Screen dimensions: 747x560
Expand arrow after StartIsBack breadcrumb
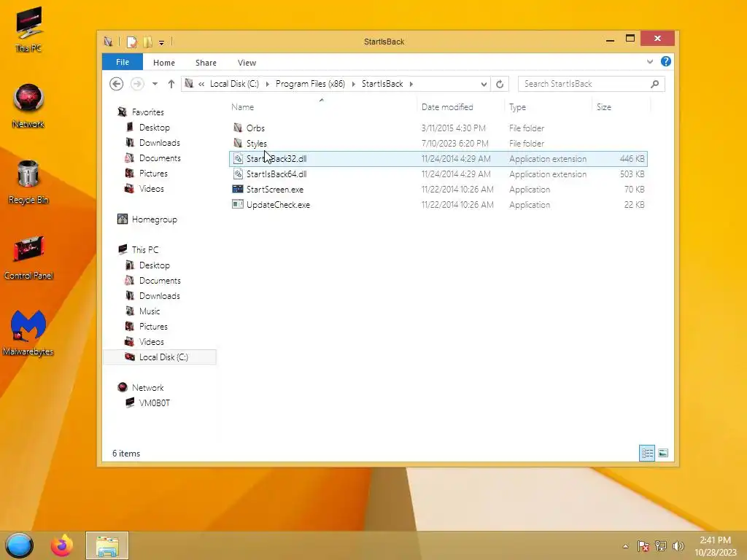411,85
